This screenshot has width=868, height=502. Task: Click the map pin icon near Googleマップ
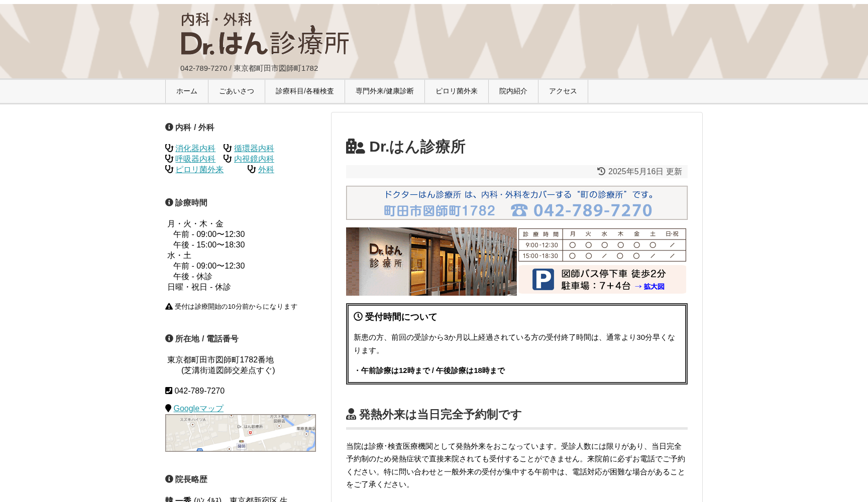(168, 408)
